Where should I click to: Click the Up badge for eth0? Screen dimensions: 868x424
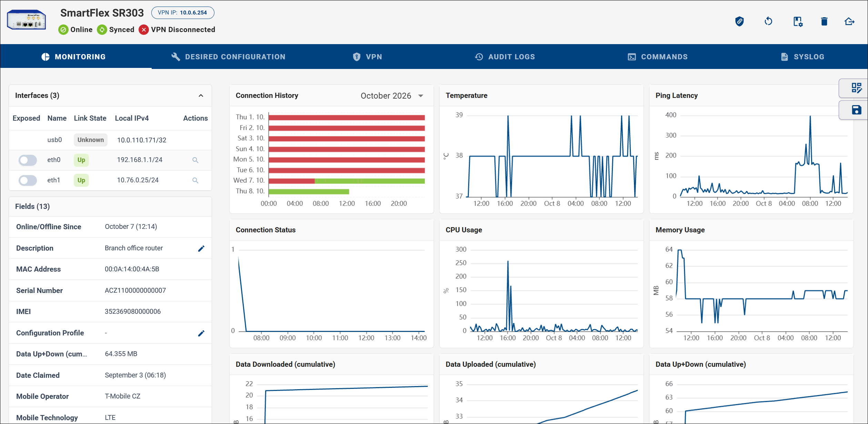(81, 160)
